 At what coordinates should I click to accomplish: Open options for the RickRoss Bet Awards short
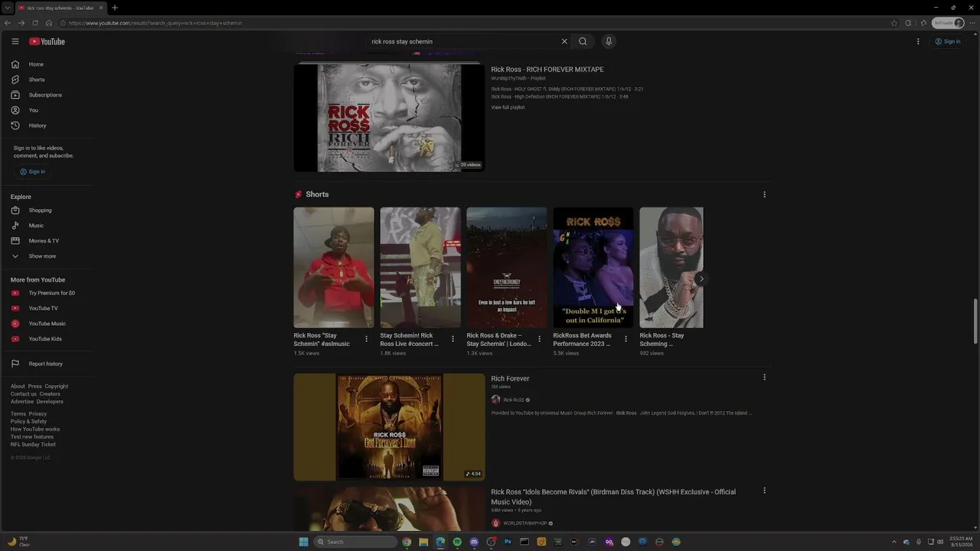(x=626, y=339)
